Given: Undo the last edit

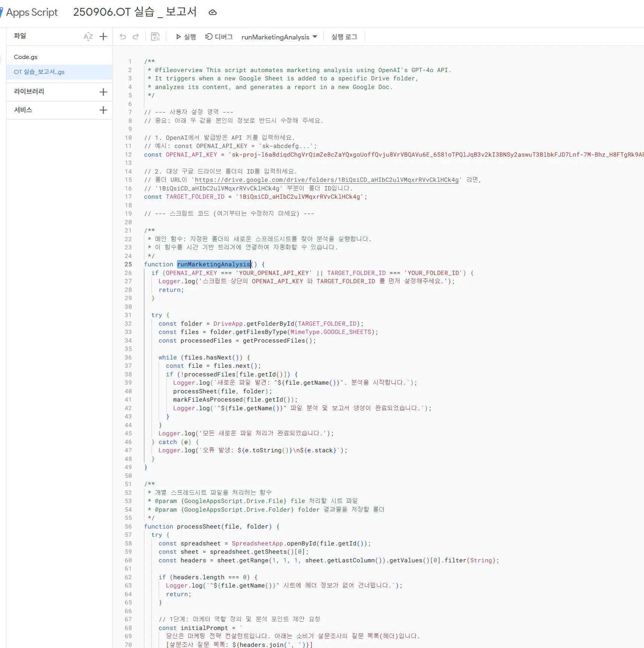Looking at the screenshot, I should pos(122,36).
